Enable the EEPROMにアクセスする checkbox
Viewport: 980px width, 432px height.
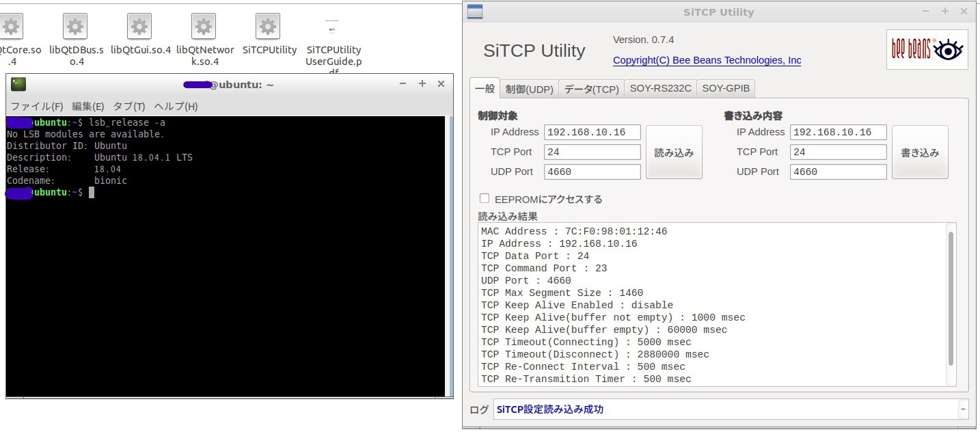click(x=485, y=198)
